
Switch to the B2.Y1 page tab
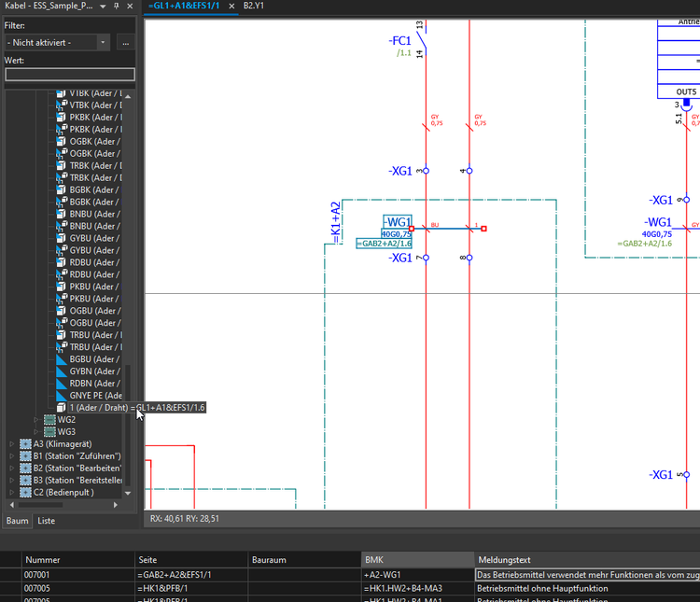pos(253,7)
